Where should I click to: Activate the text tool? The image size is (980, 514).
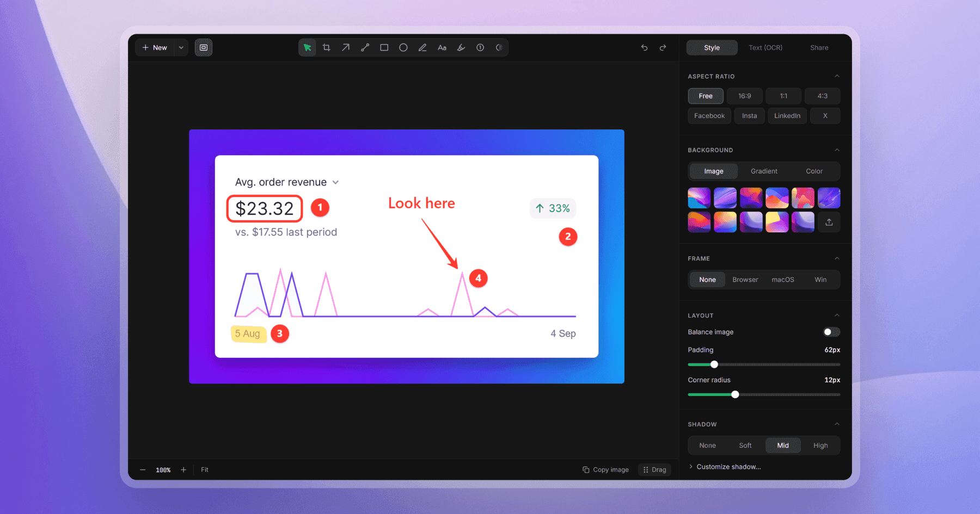tap(442, 48)
